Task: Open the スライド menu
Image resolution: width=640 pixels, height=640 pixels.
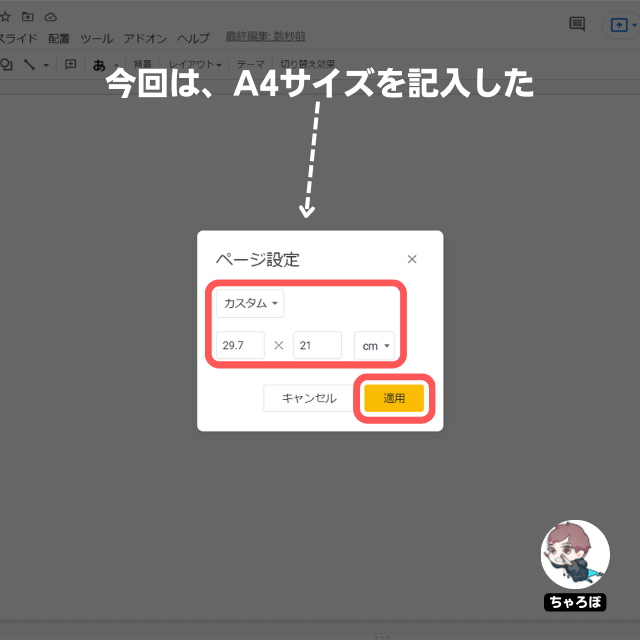Action: coord(18,38)
